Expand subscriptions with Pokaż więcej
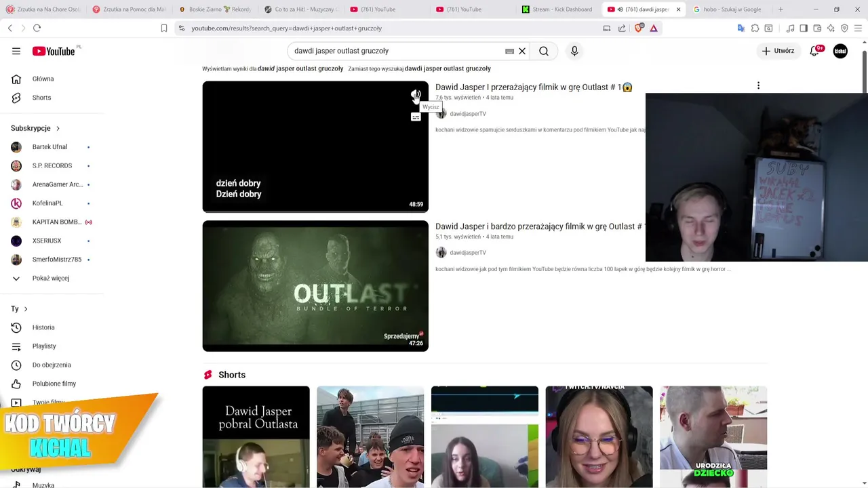868x488 pixels. coord(51,278)
